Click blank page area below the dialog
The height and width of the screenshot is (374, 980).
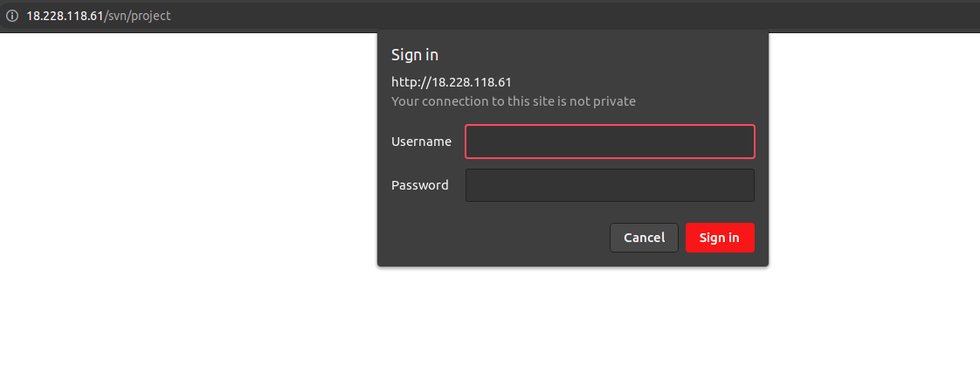[572, 320]
